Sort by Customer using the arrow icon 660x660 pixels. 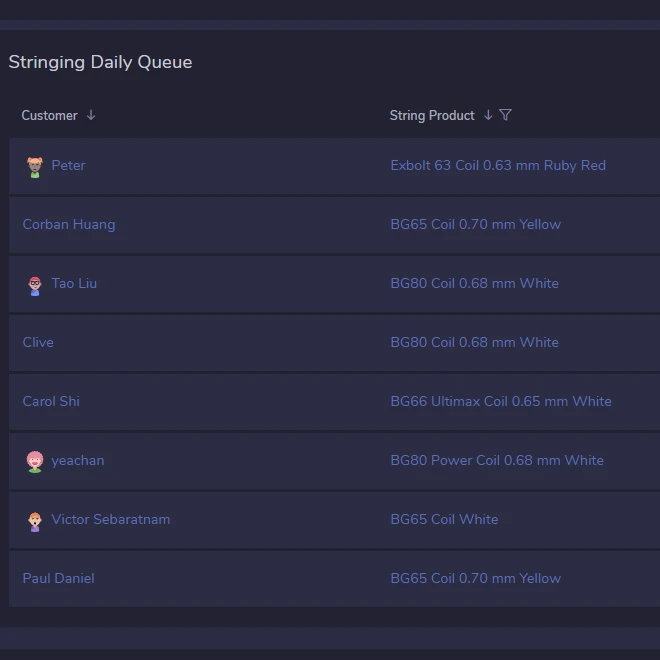pos(91,115)
